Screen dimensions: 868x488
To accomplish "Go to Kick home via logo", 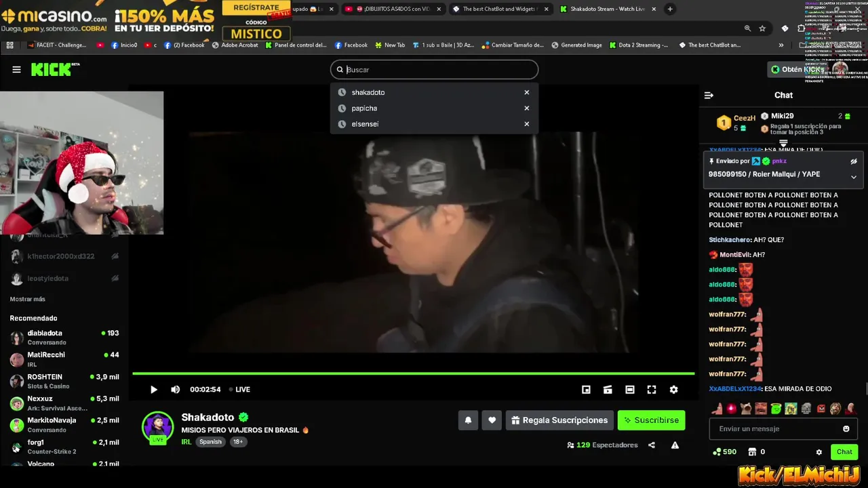I will pyautogui.click(x=55, y=69).
